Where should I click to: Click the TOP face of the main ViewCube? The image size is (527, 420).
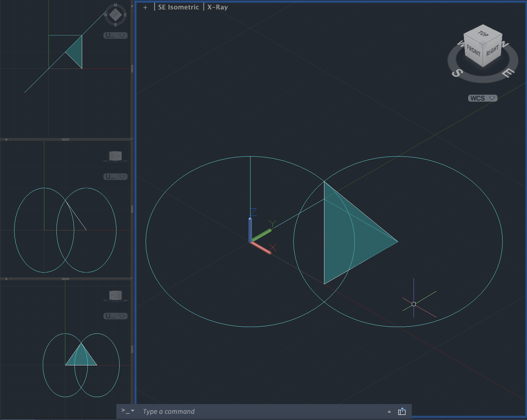(483, 34)
